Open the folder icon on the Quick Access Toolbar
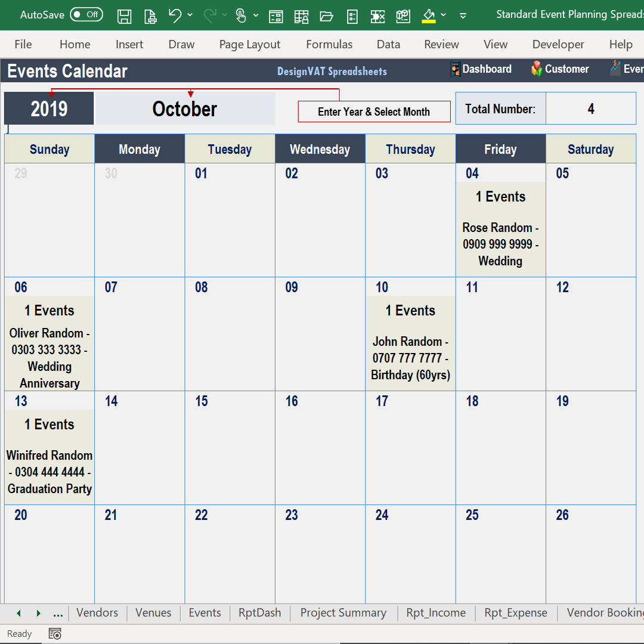The height and width of the screenshot is (644, 644). click(x=326, y=16)
